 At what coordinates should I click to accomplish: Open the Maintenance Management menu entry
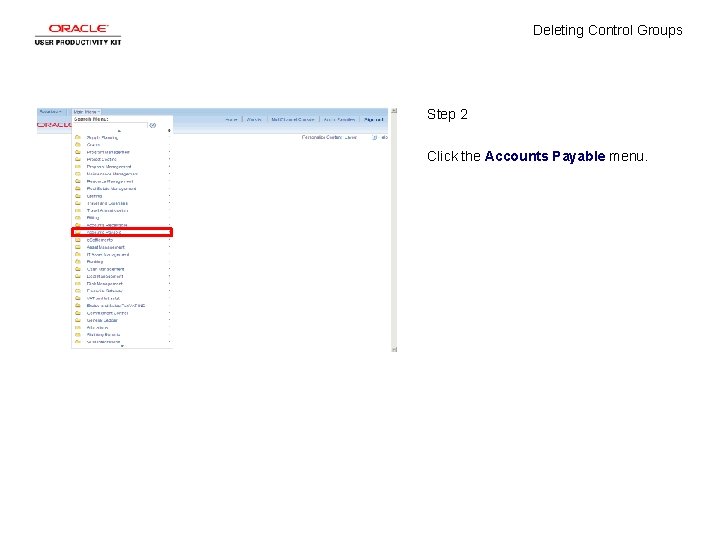[x=112, y=174]
